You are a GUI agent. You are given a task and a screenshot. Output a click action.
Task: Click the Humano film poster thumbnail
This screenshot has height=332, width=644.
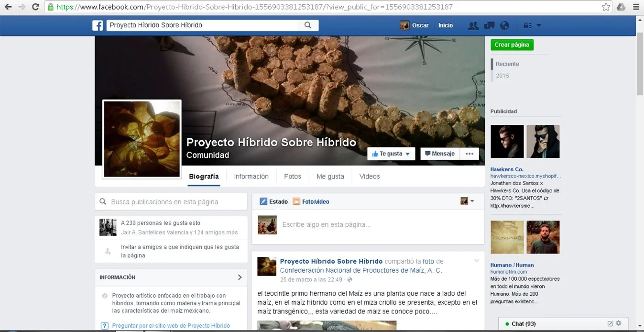[507, 237]
